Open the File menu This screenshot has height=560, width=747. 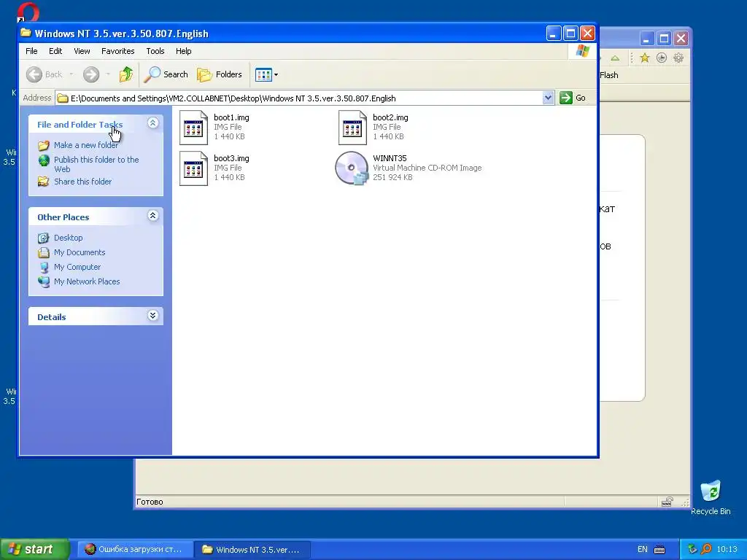(31, 51)
